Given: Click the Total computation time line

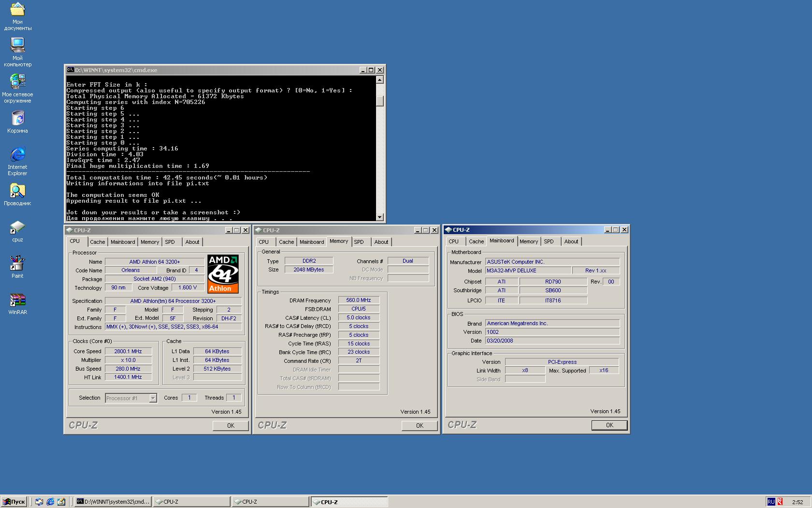Looking at the screenshot, I should point(167,178).
